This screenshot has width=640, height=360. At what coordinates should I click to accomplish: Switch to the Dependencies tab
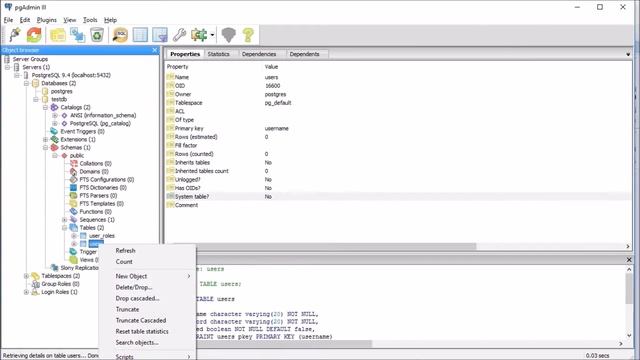[259, 54]
